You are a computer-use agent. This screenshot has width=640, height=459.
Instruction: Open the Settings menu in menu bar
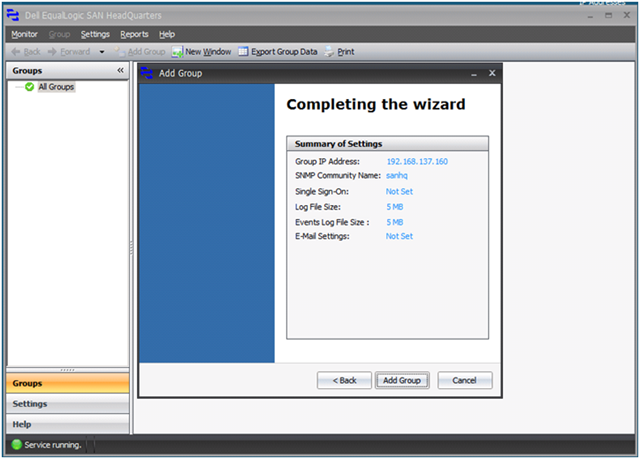click(95, 34)
